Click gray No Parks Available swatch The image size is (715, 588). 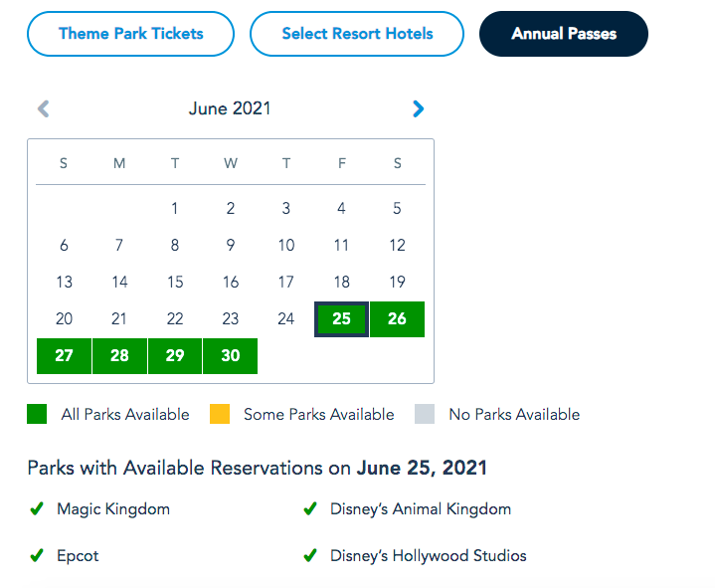point(425,415)
